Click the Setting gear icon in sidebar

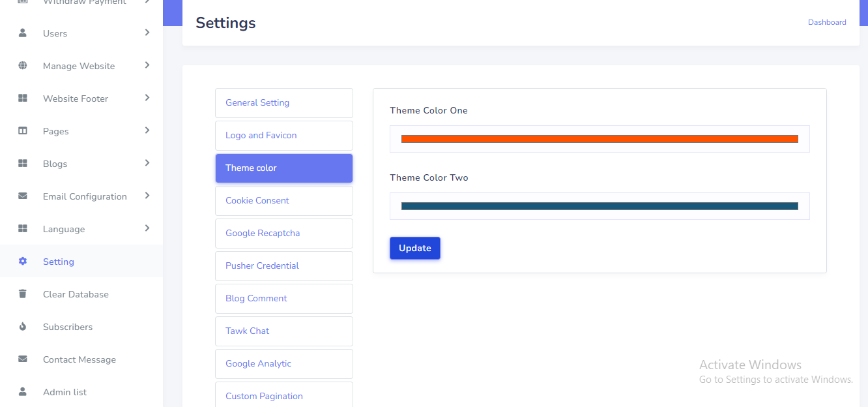pyautogui.click(x=23, y=262)
